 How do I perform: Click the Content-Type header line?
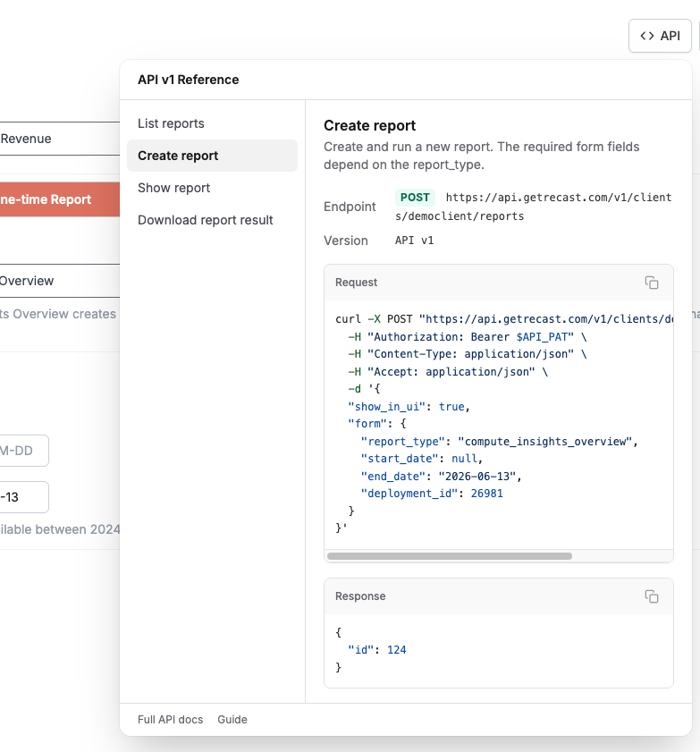coord(467,354)
